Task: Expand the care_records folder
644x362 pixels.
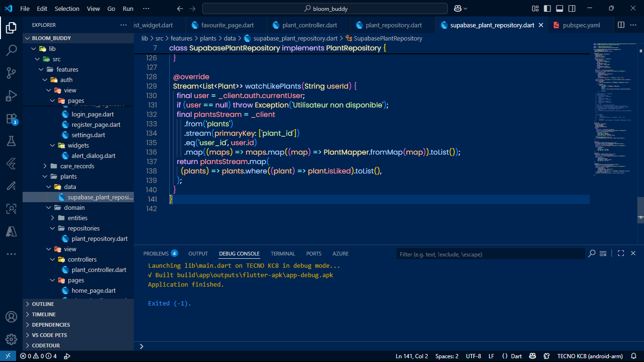Action: 77,166
